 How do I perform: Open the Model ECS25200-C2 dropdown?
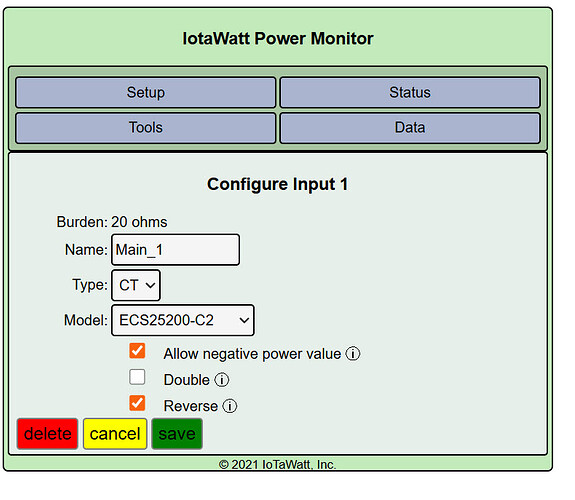click(x=183, y=320)
